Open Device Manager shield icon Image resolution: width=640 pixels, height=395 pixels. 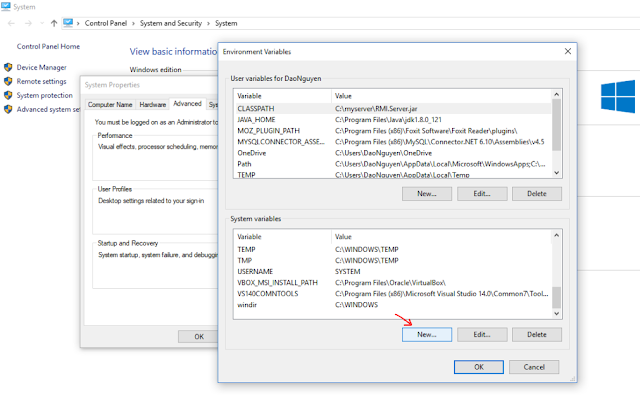coord(8,67)
